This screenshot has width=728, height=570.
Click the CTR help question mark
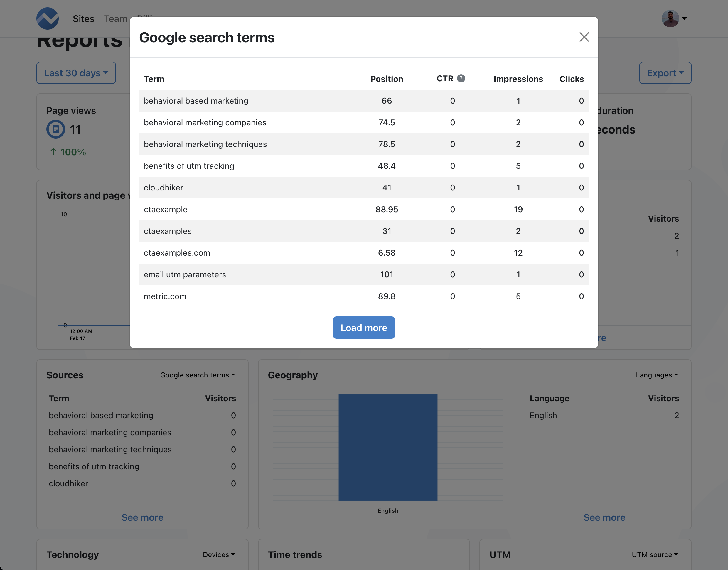[x=461, y=78]
